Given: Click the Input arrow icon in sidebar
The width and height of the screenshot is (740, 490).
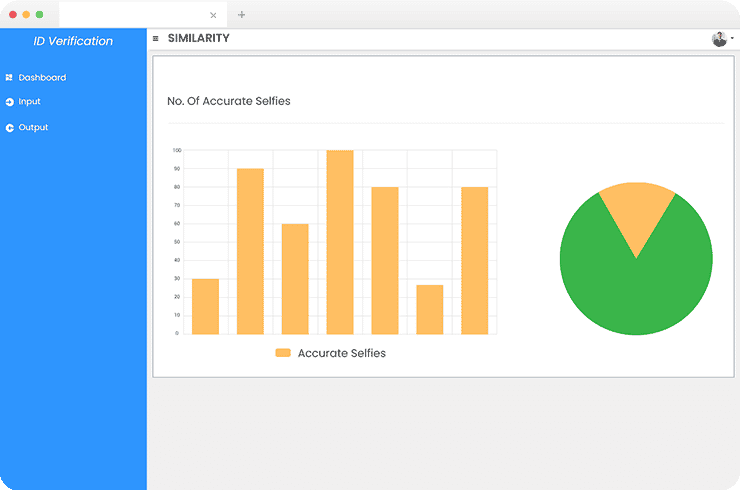Looking at the screenshot, I should [9, 102].
